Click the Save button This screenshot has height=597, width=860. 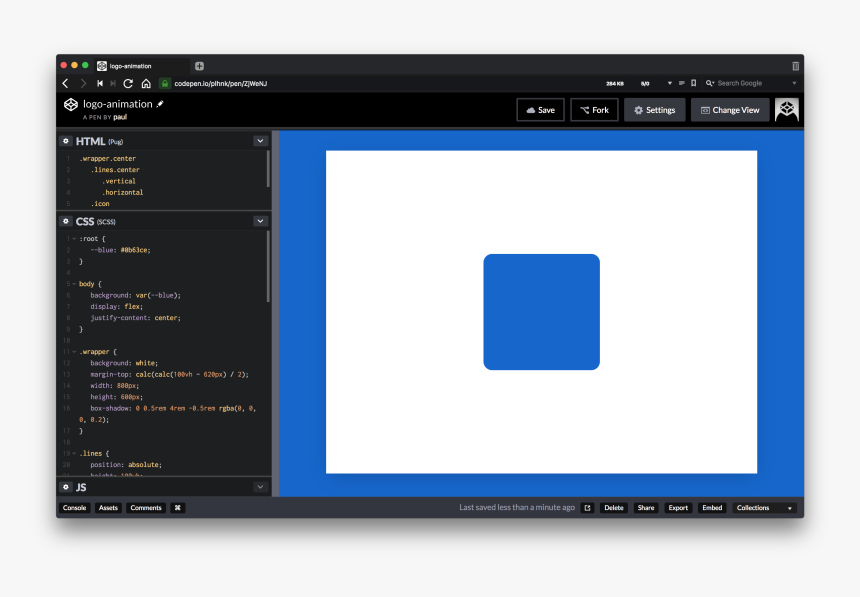[540, 110]
